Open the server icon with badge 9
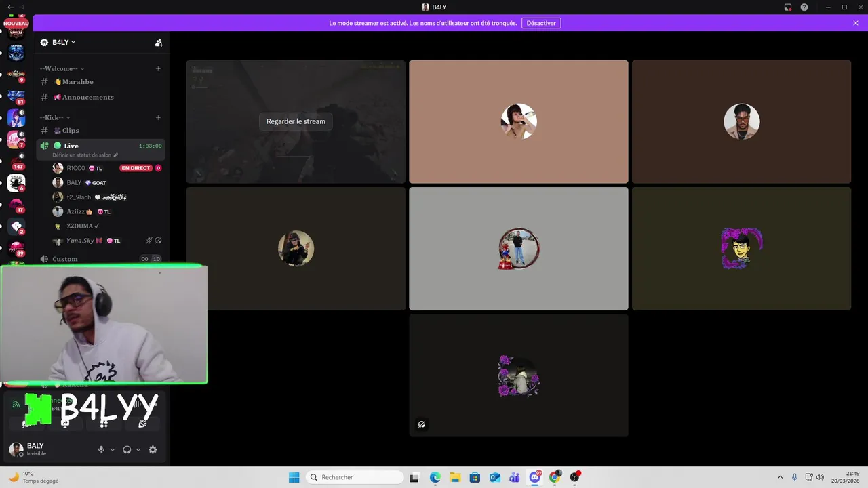This screenshot has width=868, height=488. (x=16, y=75)
